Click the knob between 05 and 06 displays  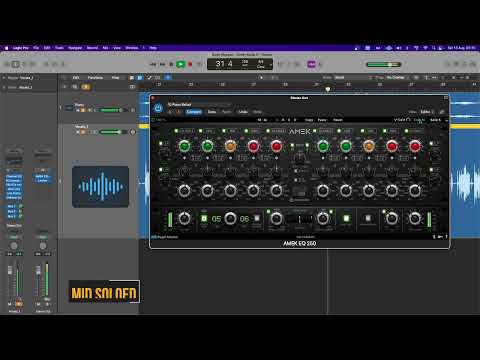click(230, 218)
